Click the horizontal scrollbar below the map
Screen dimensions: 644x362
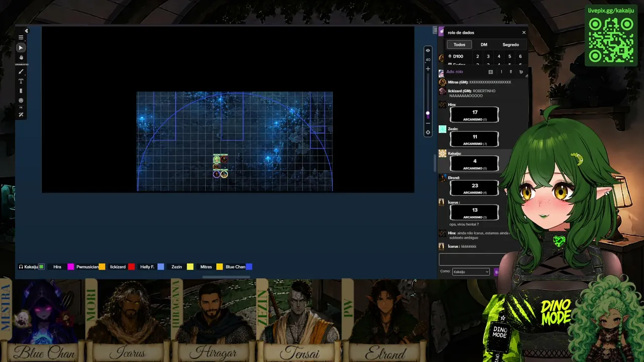coord(227,277)
